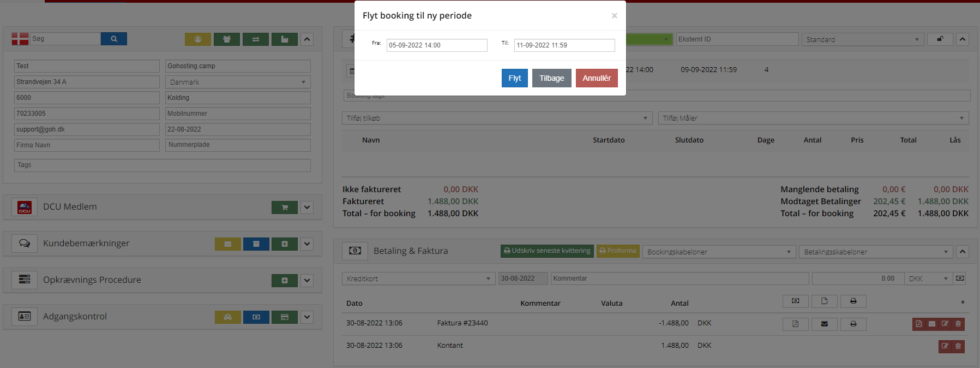Click the green plus icon in Opkrævnings Procedure
This screenshot has width=980, height=368.
[x=284, y=281]
